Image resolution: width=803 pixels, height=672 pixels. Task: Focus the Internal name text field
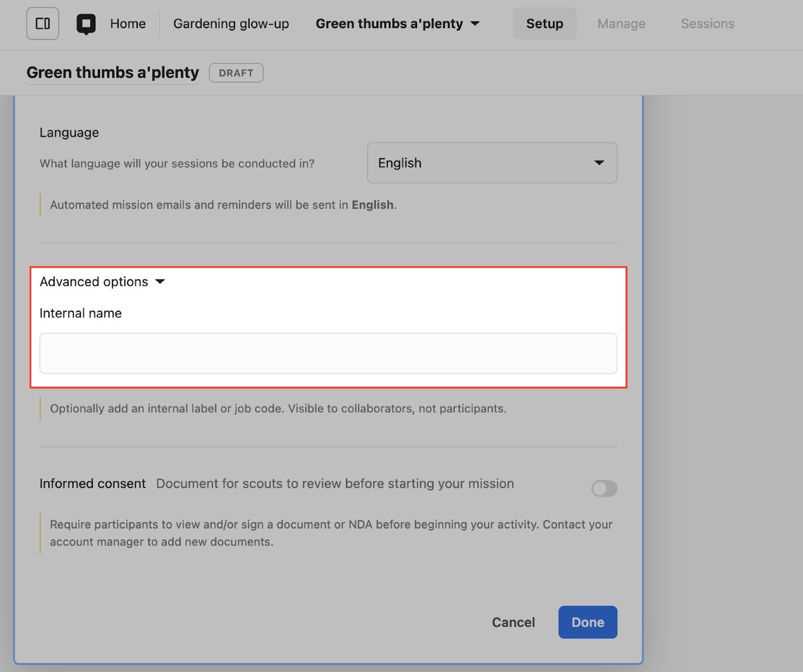328,353
